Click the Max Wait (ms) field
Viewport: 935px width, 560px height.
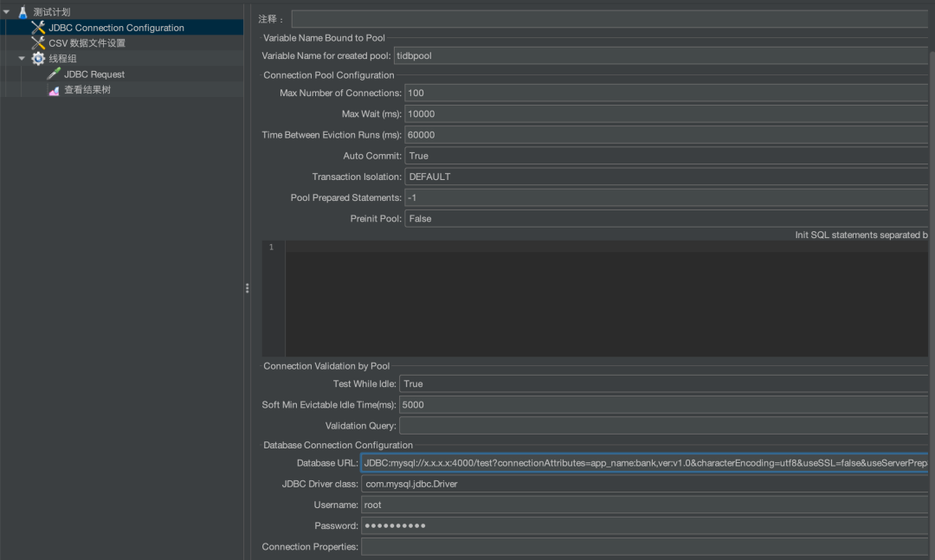666,114
